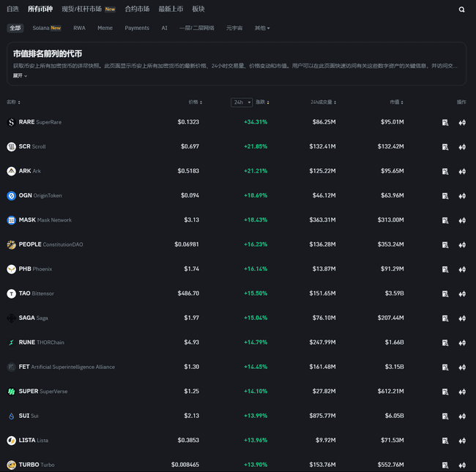Click the trade icon for SUI row
The width and height of the screenshot is (476, 472).
(461, 416)
